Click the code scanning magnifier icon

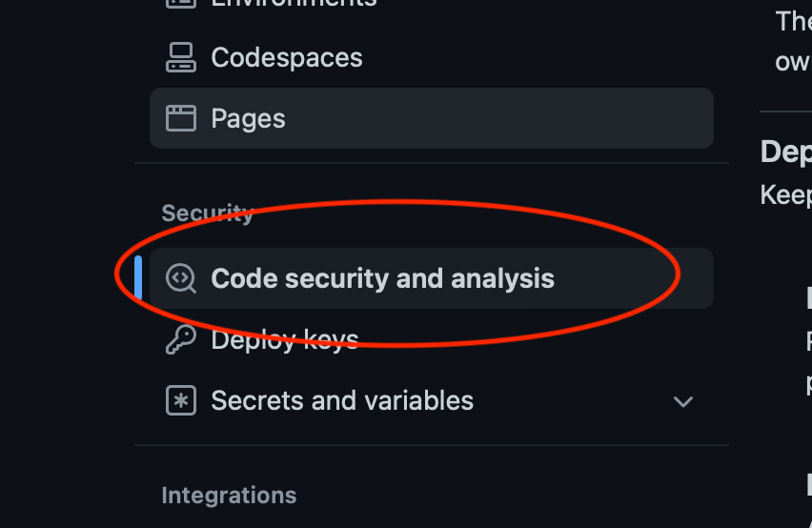coord(181,278)
